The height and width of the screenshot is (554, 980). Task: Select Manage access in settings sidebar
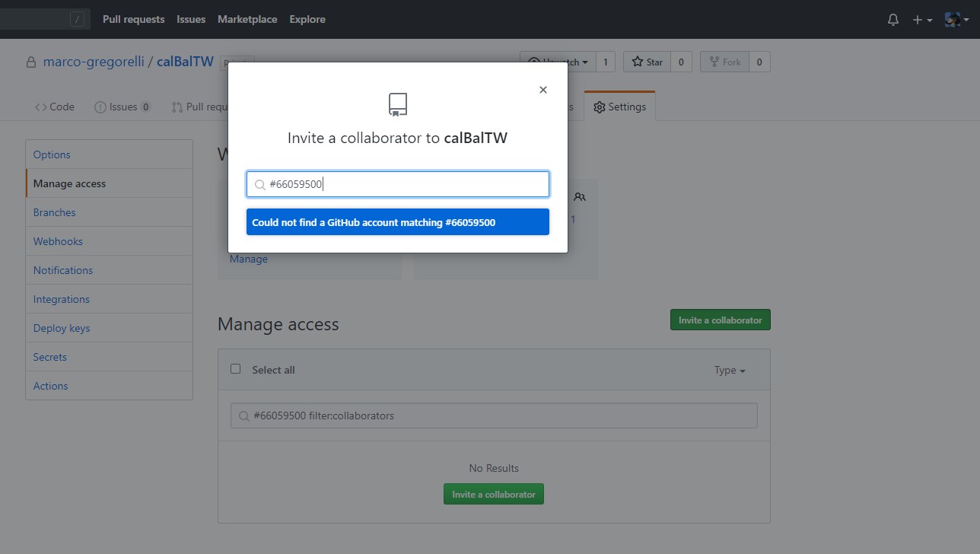109,183
